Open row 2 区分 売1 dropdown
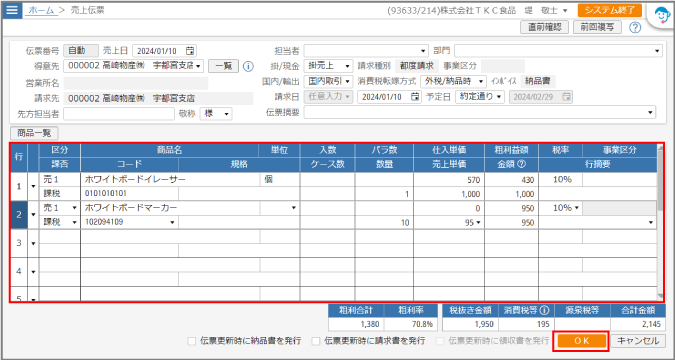The height and width of the screenshot is (360, 675). (x=74, y=208)
